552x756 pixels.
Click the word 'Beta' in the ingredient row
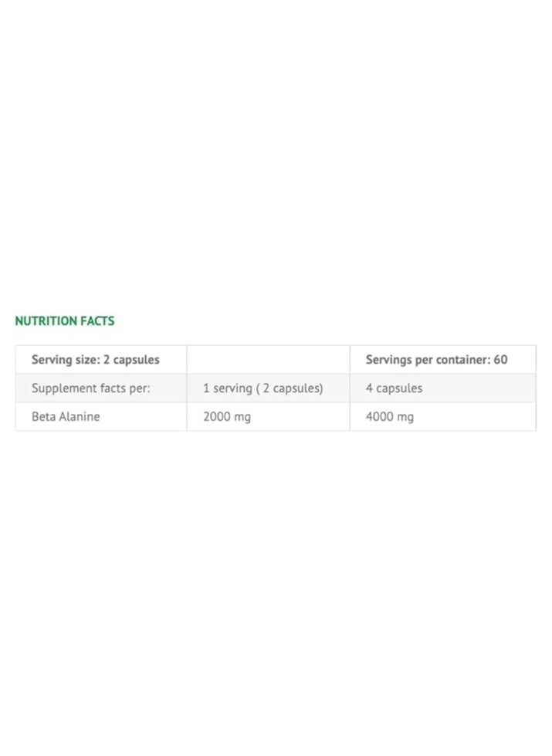click(43, 416)
